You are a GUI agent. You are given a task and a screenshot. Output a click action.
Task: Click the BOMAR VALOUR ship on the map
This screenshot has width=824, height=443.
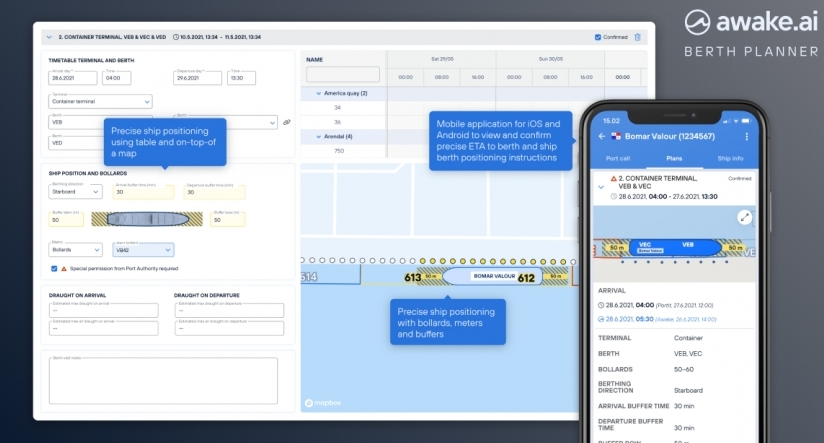[493, 276]
